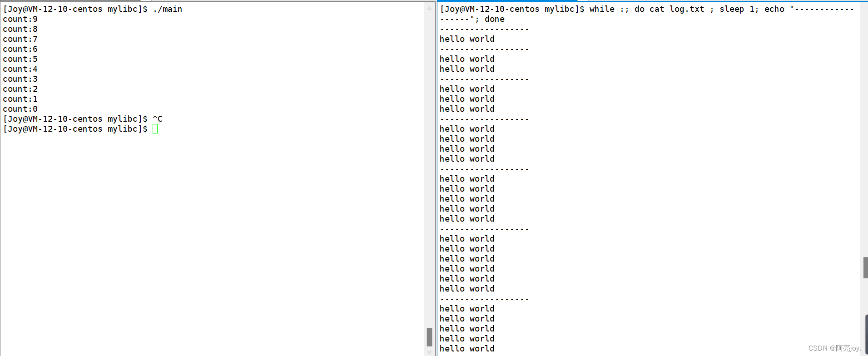The width and height of the screenshot is (868, 356).
Task: Select the "count:6" output line
Action: coord(20,49)
